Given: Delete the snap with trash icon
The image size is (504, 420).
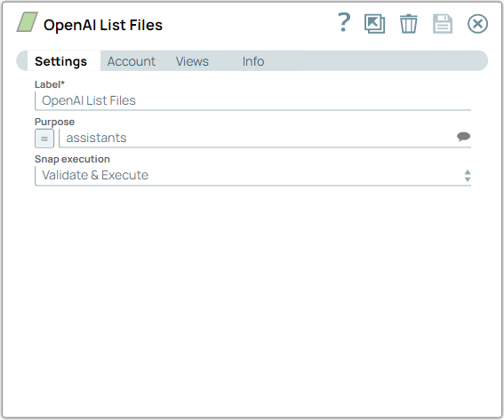Looking at the screenshot, I should [x=409, y=24].
